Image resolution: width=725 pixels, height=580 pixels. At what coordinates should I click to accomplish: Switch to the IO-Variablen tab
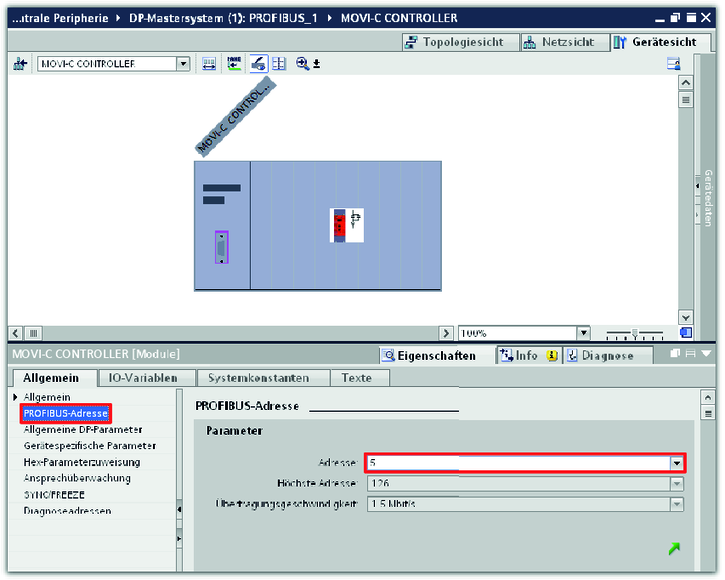pyautogui.click(x=142, y=378)
